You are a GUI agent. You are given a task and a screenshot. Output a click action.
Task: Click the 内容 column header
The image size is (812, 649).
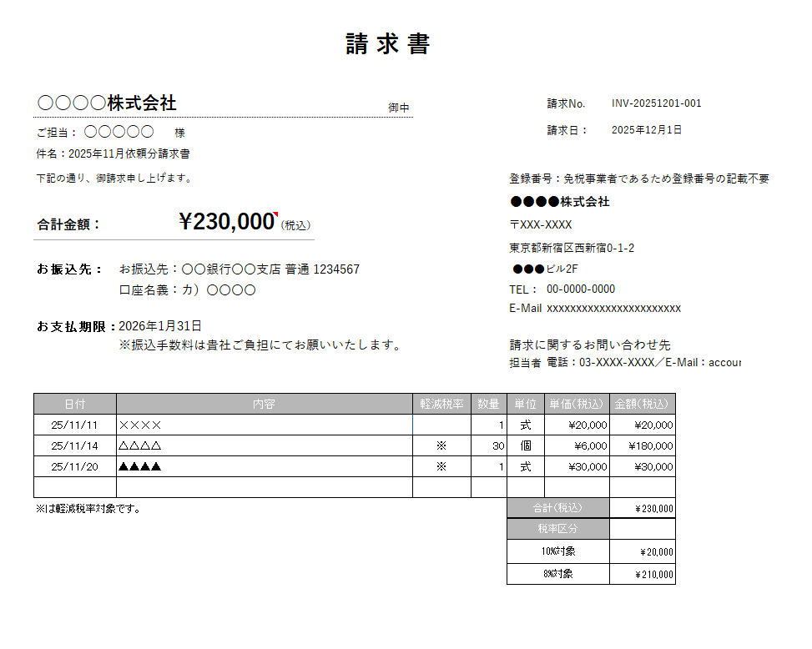[x=264, y=404]
